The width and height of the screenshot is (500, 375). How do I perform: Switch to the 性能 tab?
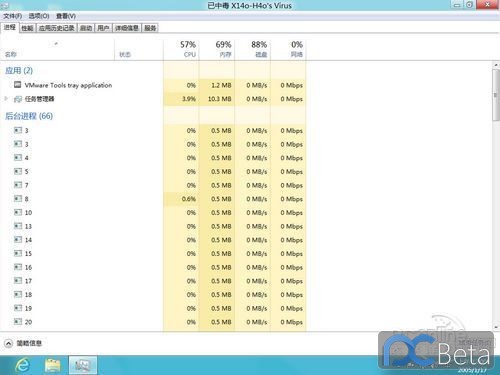tap(27, 28)
